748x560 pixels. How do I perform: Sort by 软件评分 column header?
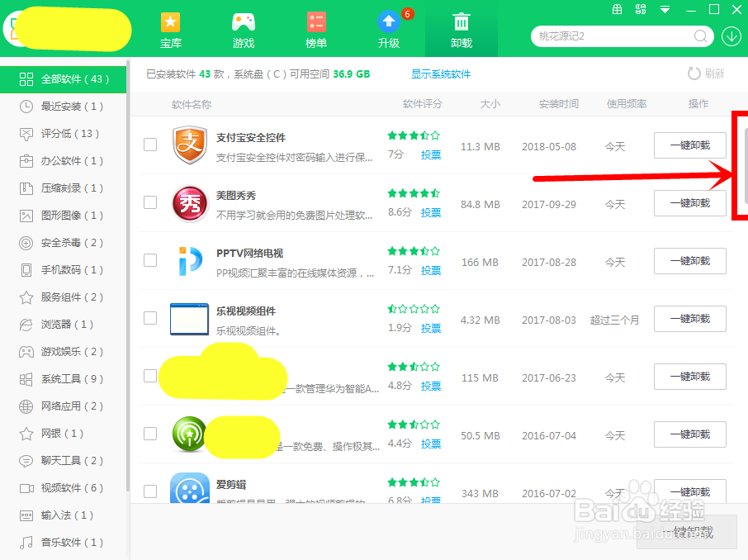(422, 104)
